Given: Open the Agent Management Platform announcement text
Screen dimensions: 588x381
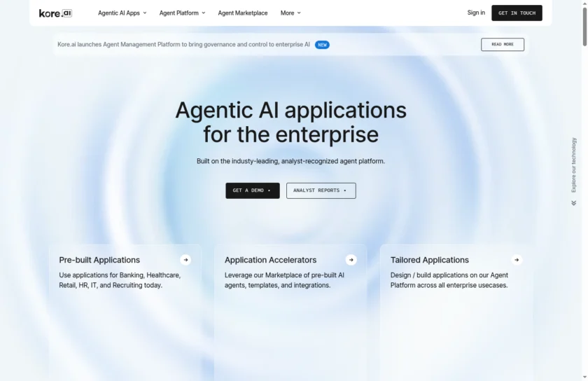Looking at the screenshot, I should tap(183, 44).
